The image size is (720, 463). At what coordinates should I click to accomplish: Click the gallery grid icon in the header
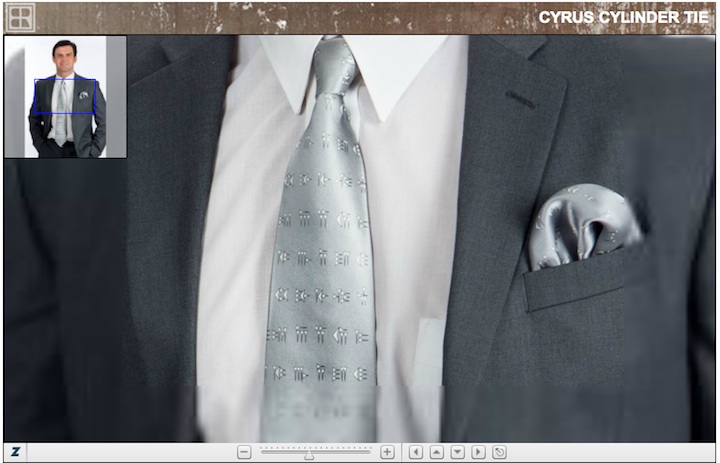(21, 17)
